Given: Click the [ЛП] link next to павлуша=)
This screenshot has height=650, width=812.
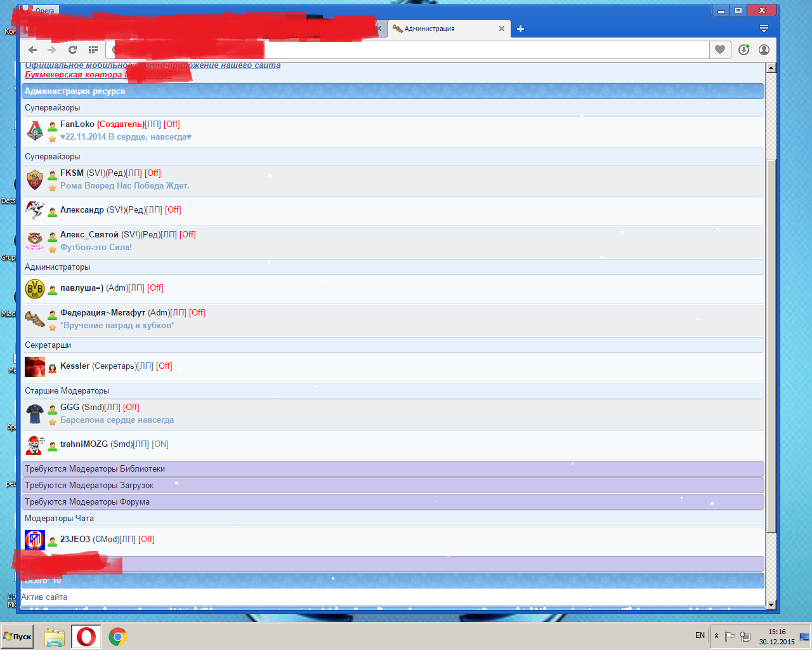Looking at the screenshot, I should point(136,288).
